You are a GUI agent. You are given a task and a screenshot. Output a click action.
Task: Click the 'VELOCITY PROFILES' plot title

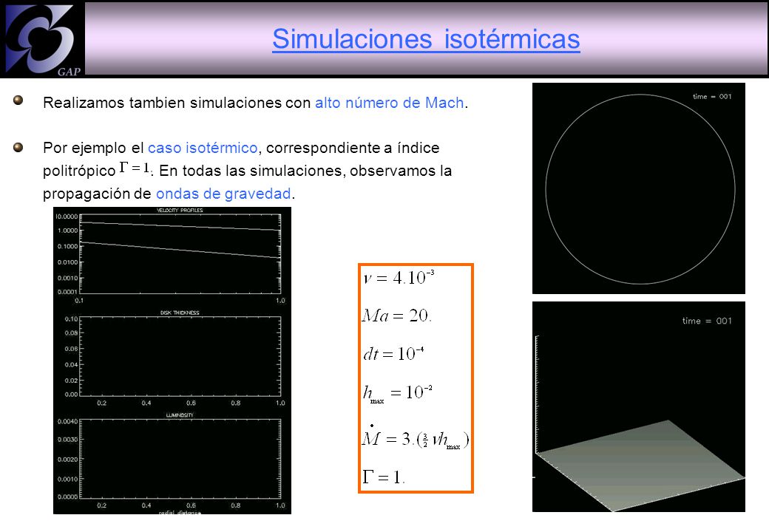180,210
